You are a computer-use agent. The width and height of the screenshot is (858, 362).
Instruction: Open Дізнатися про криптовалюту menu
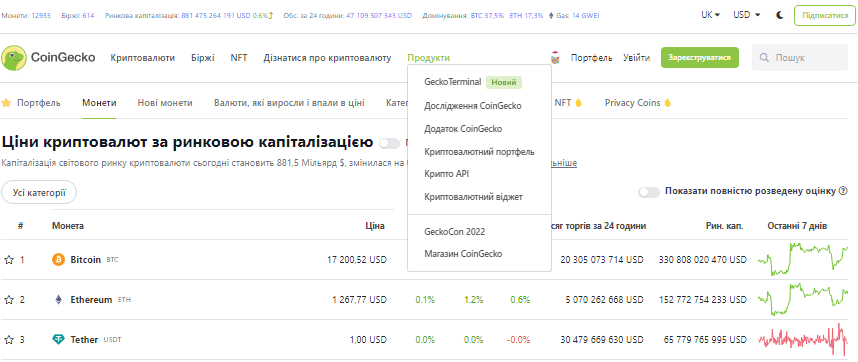327,58
